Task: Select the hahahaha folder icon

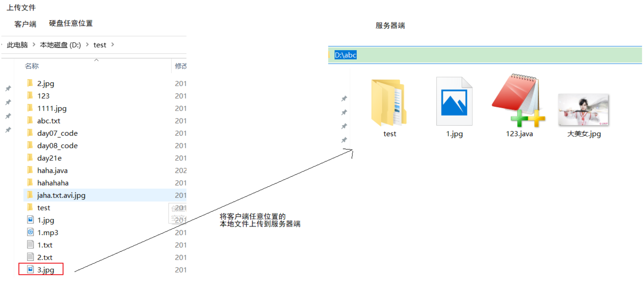Action: [x=30, y=183]
